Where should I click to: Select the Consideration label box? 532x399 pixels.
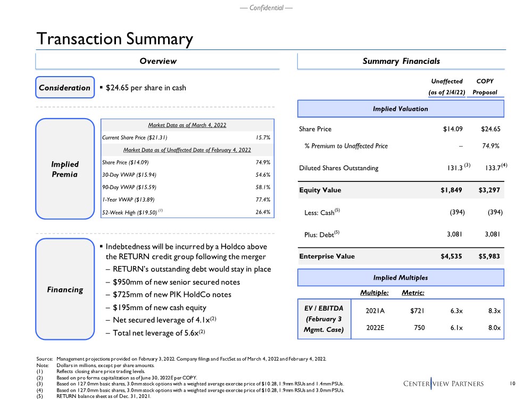[x=65, y=88]
